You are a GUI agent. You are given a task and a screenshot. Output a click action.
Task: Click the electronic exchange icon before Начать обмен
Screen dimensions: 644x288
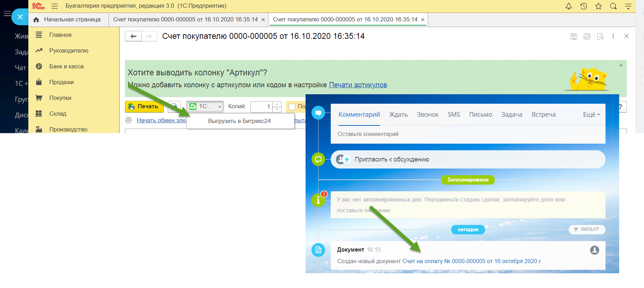coord(128,120)
